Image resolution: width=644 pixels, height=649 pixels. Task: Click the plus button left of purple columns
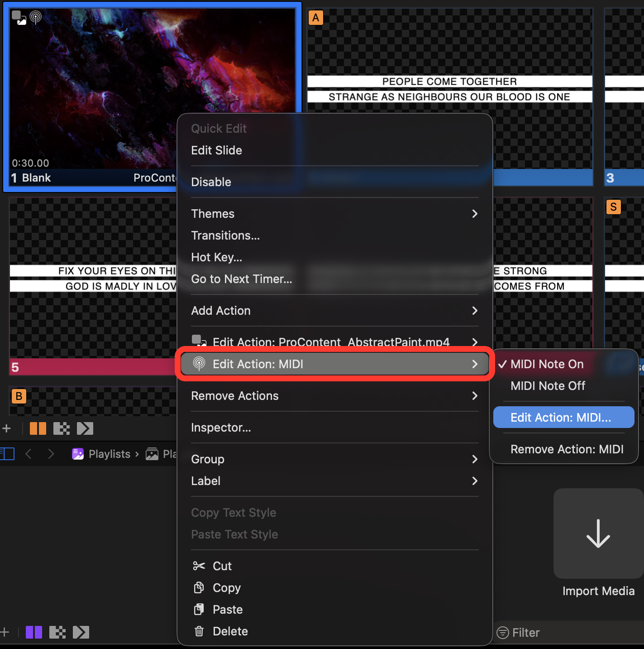5,632
